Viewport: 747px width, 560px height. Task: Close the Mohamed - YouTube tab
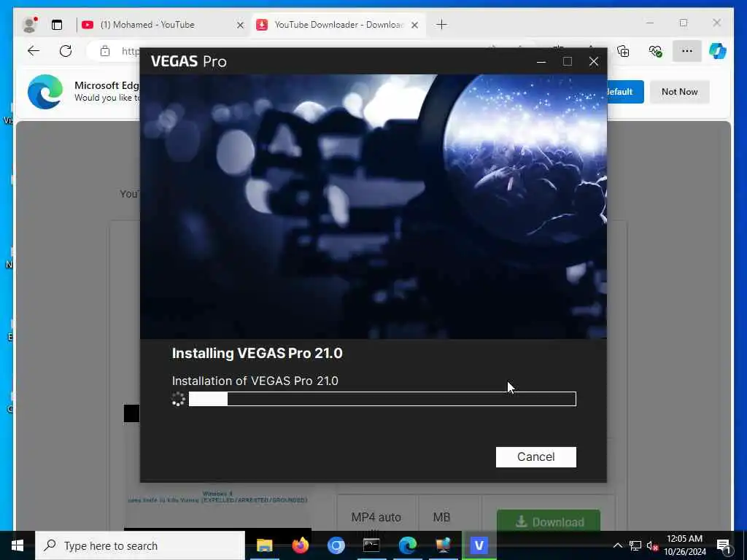[240, 25]
